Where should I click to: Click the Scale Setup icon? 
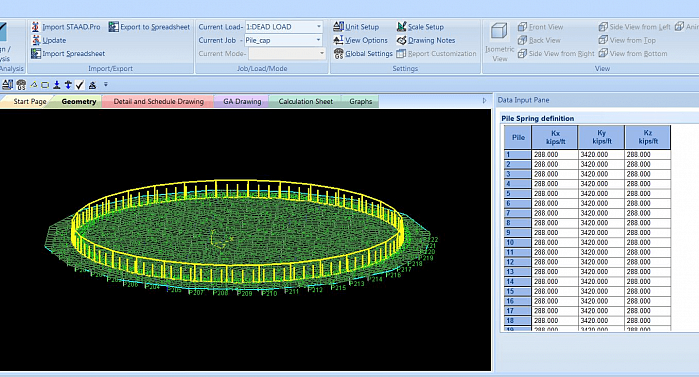tap(401, 27)
